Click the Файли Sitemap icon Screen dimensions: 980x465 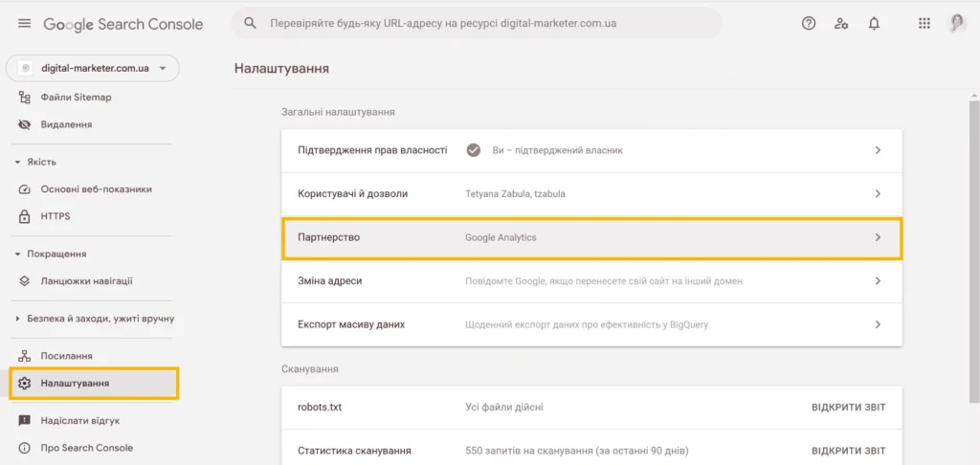[24, 98]
